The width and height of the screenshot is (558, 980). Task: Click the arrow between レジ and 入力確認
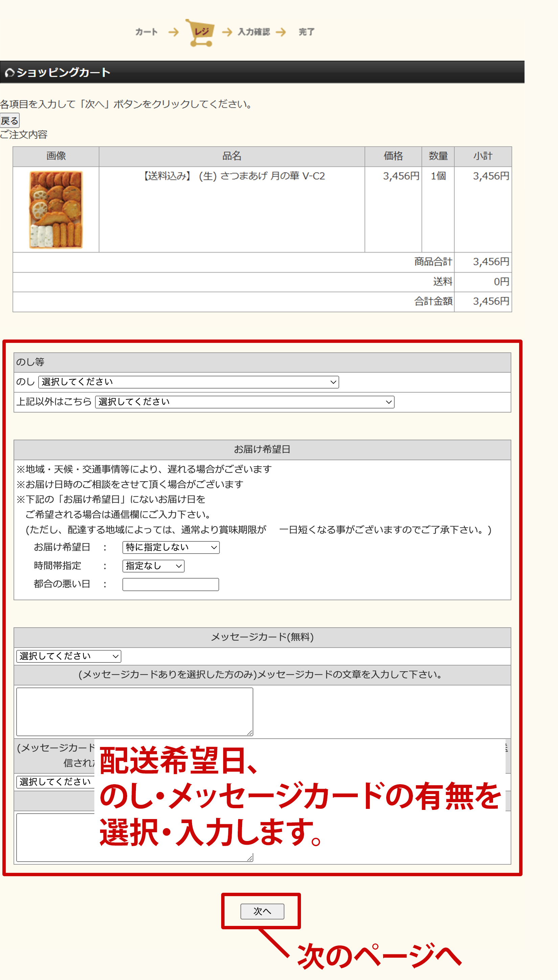pyautogui.click(x=227, y=32)
